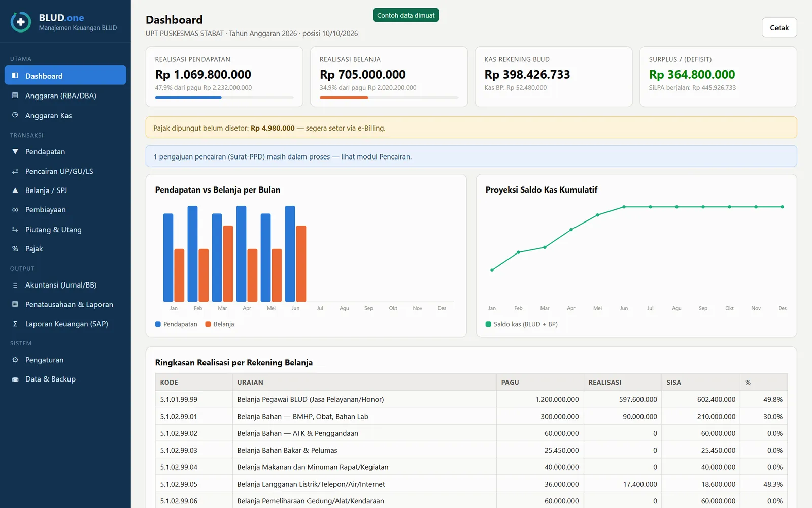Click the Piutang & Utang exchange icon

(x=15, y=230)
